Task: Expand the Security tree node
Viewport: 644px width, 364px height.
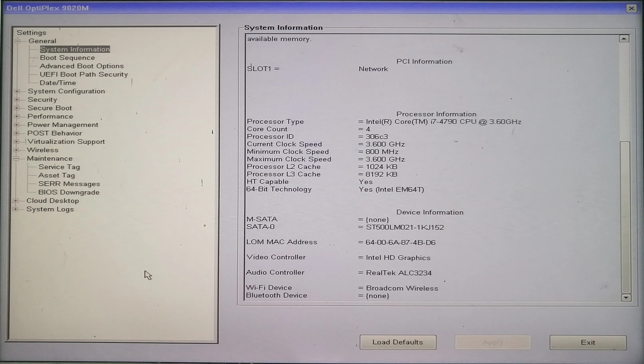Action: click(x=17, y=99)
